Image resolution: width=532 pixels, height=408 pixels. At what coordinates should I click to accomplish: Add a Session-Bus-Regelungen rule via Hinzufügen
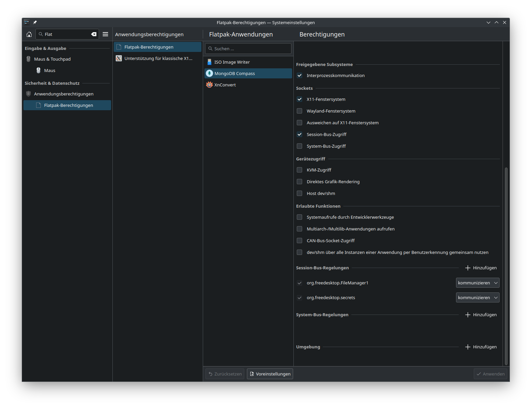tap(481, 268)
